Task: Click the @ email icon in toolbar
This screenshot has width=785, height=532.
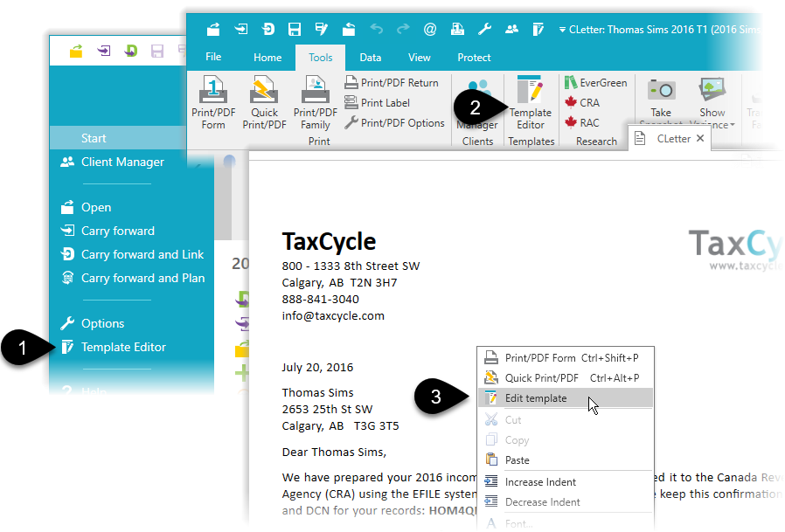Action: point(429,30)
